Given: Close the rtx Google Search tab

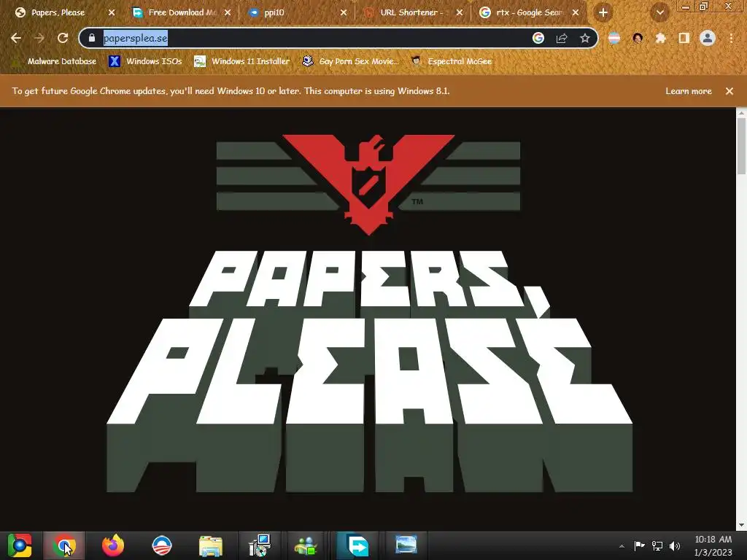Looking at the screenshot, I should pos(576,13).
